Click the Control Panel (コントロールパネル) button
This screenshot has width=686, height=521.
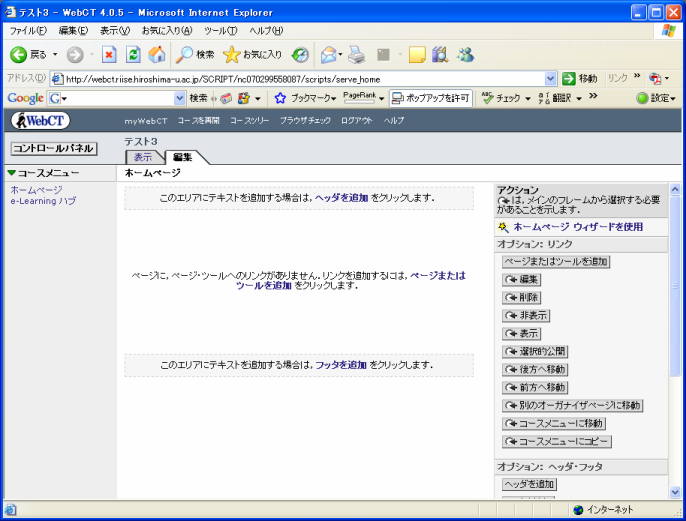[53, 148]
